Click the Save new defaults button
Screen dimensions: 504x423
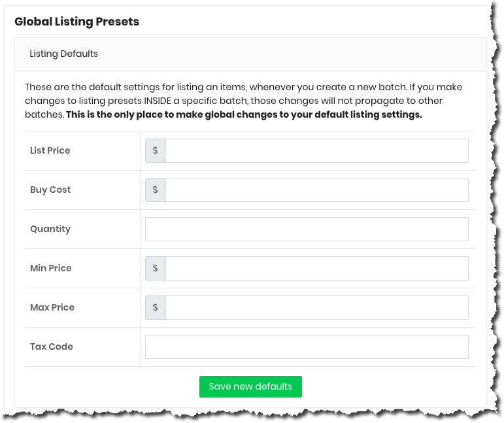click(250, 386)
